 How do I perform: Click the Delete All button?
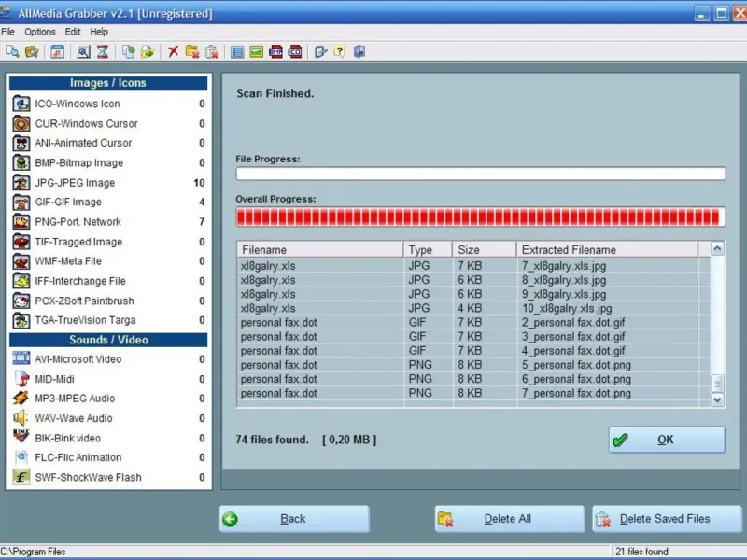click(x=510, y=519)
